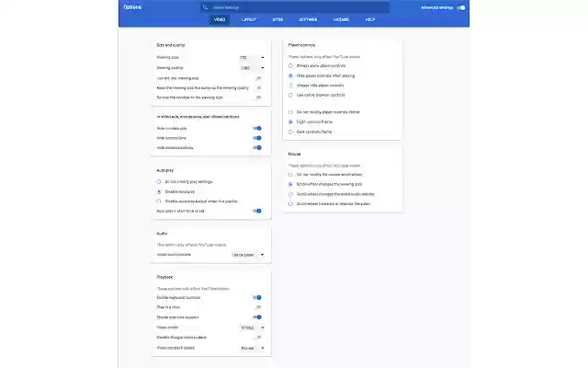Select the Light controls theme
This screenshot has height=368, width=588.
tap(290, 122)
